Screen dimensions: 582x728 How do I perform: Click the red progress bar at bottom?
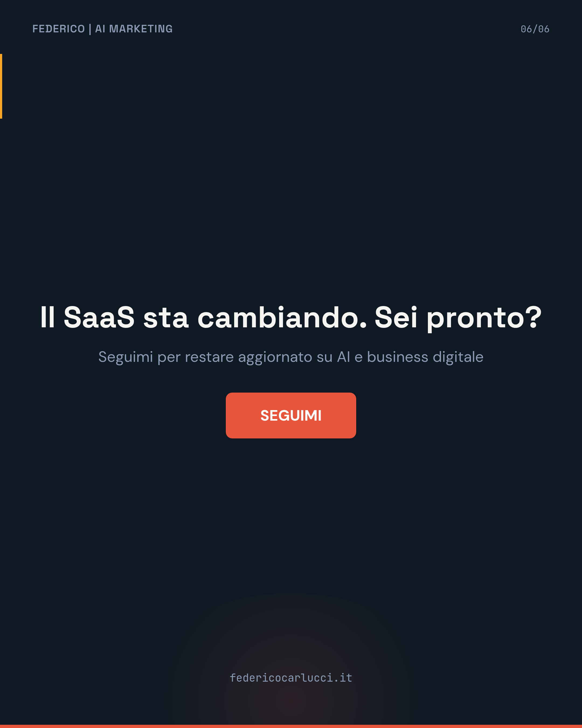[x=291, y=726]
